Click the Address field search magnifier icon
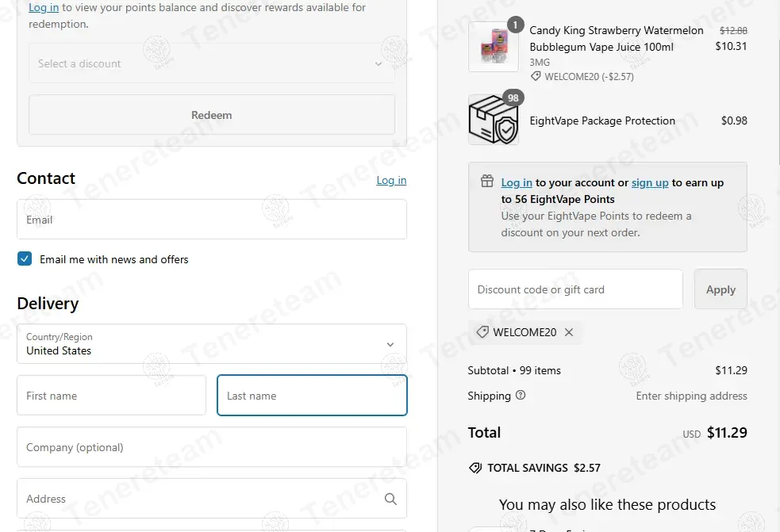The height and width of the screenshot is (532, 780). [x=390, y=499]
